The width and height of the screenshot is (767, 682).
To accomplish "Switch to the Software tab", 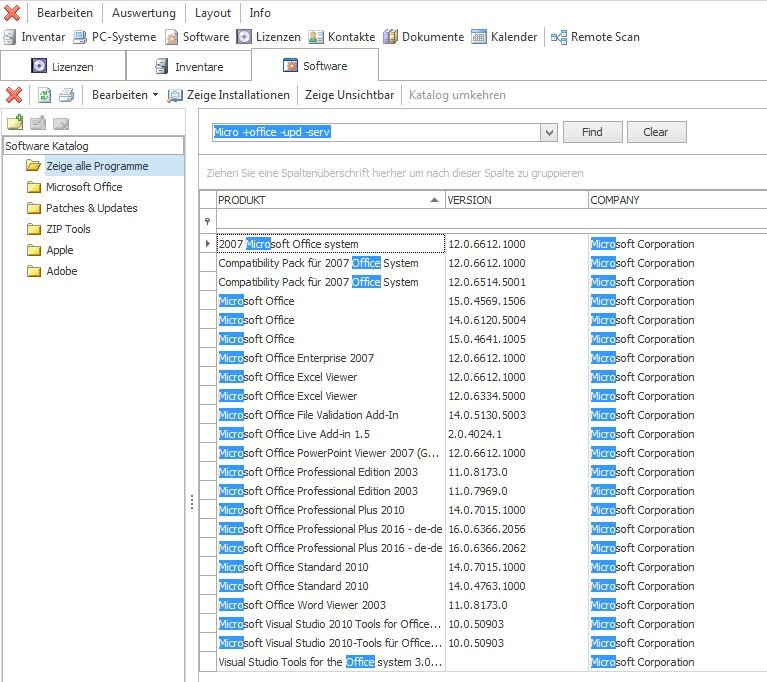I will click(315, 66).
